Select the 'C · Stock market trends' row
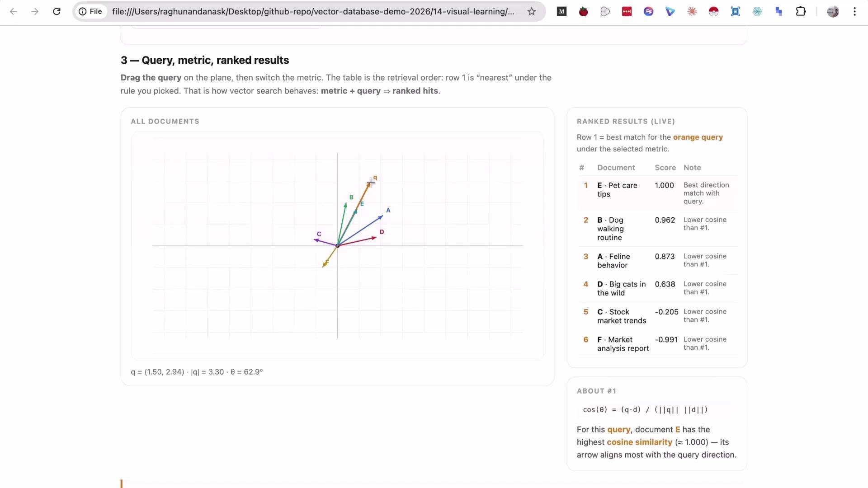868x488 pixels. point(657,316)
